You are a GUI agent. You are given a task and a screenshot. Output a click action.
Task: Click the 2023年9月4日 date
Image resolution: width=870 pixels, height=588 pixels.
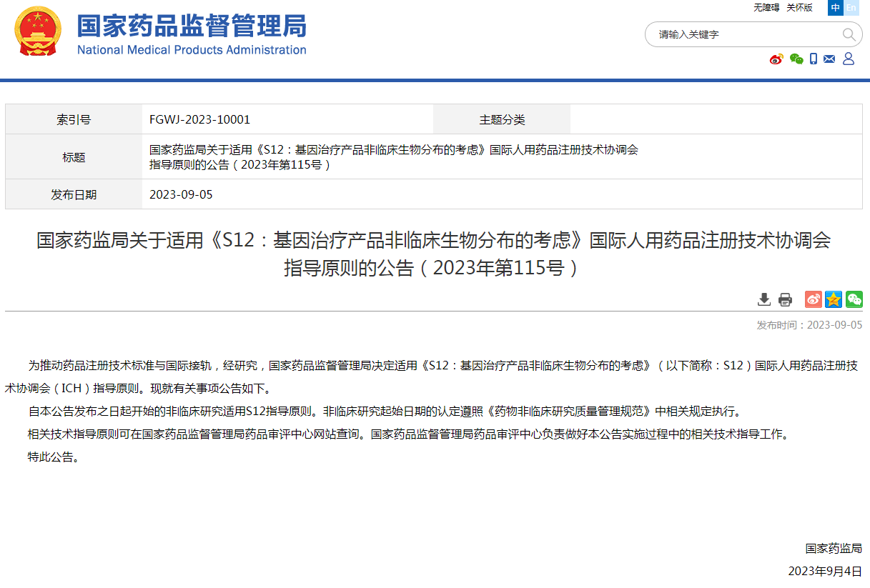click(825, 572)
